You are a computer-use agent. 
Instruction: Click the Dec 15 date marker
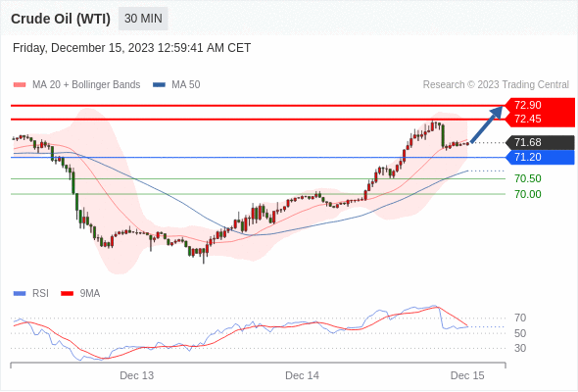467,375
